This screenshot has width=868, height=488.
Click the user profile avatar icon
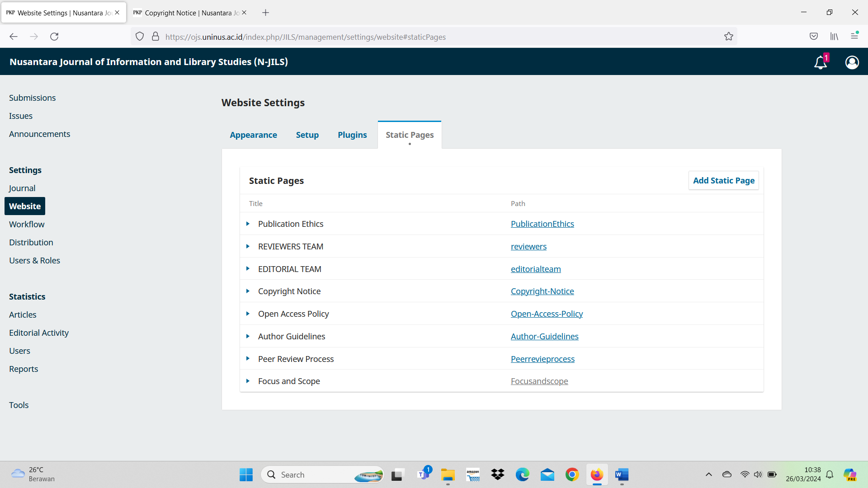(852, 62)
